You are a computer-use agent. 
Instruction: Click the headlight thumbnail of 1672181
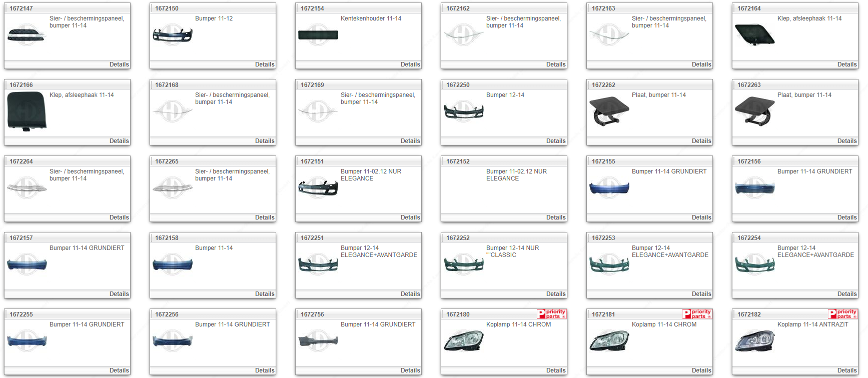click(x=609, y=341)
